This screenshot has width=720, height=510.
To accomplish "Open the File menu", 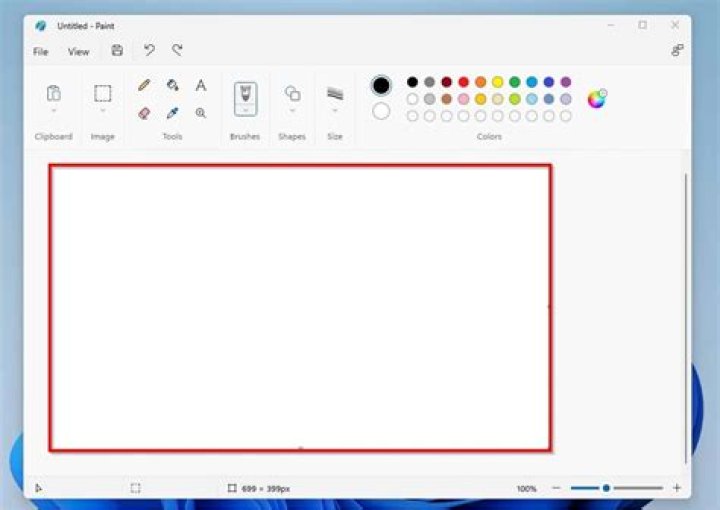I will pyautogui.click(x=41, y=52).
